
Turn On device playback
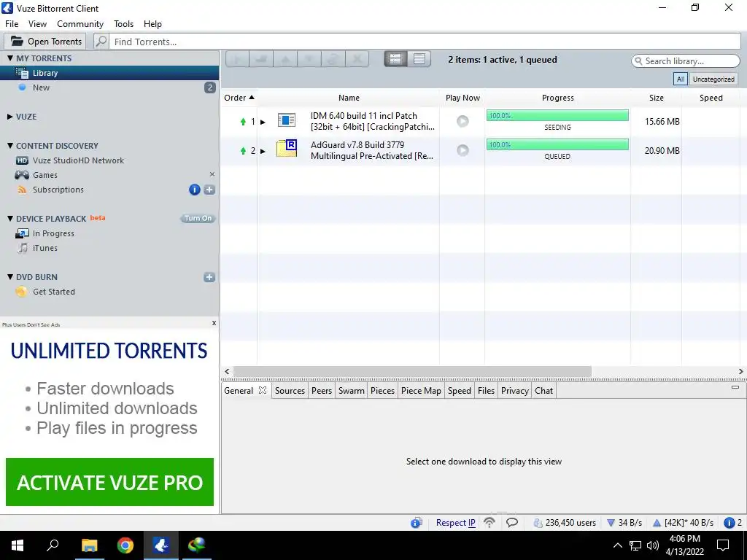click(198, 219)
